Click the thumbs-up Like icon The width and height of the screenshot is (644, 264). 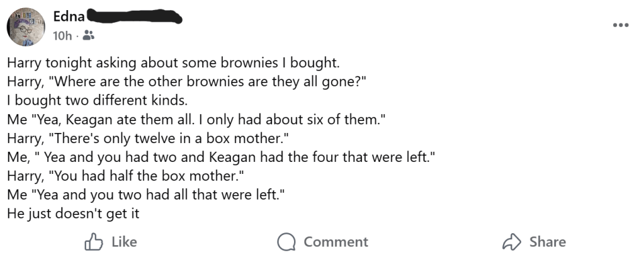(93, 243)
